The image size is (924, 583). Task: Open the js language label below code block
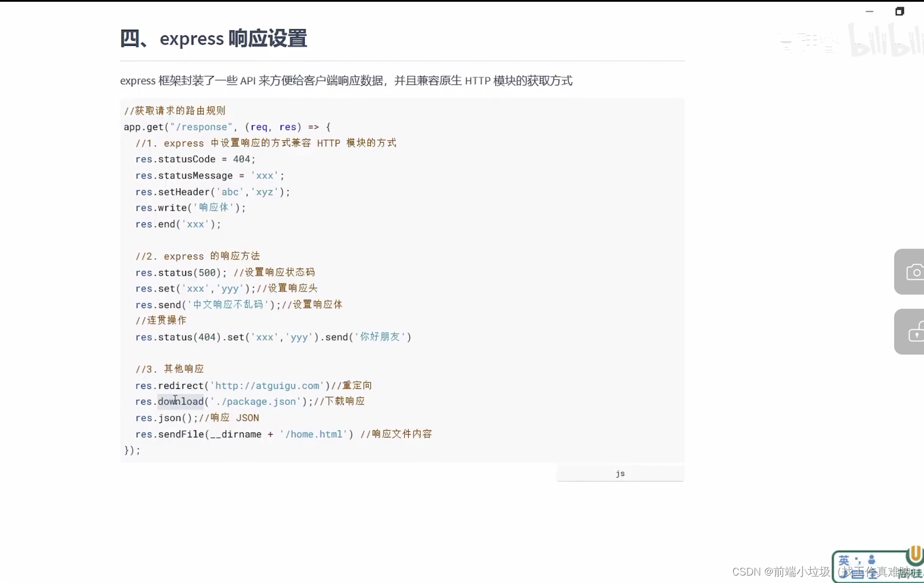(620, 473)
